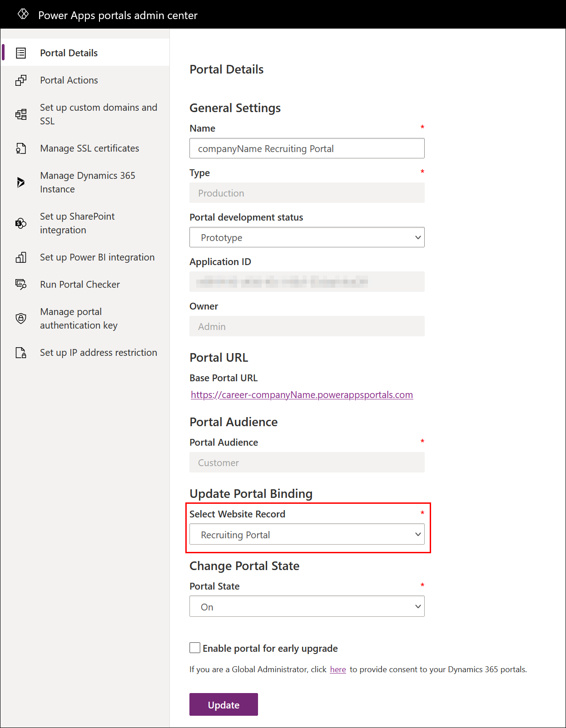This screenshot has height=728, width=566.
Task: Click into the portal Name input field
Action: coord(307,148)
